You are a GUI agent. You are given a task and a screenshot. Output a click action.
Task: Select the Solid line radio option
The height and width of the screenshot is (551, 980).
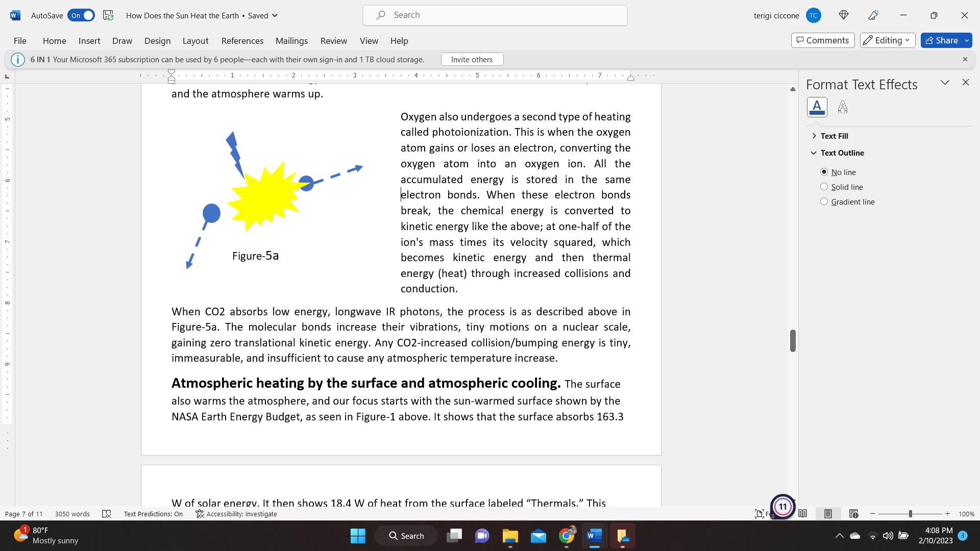tap(824, 187)
